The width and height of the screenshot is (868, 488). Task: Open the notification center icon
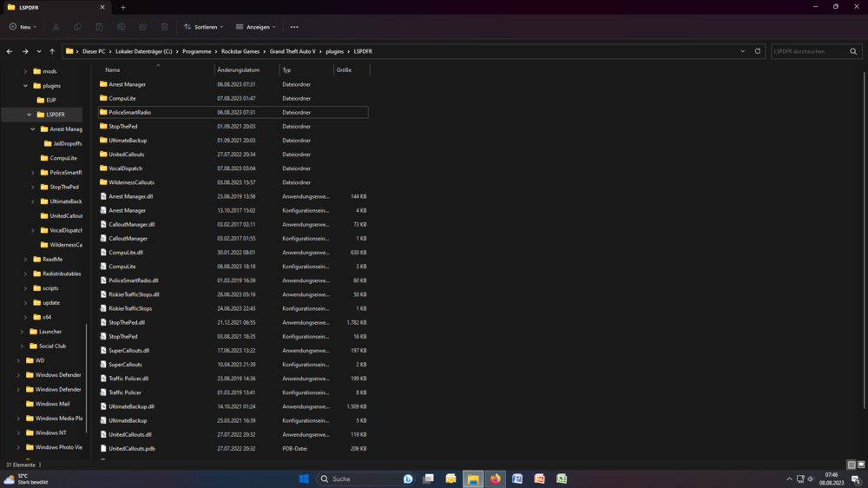pyautogui.click(x=856, y=478)
